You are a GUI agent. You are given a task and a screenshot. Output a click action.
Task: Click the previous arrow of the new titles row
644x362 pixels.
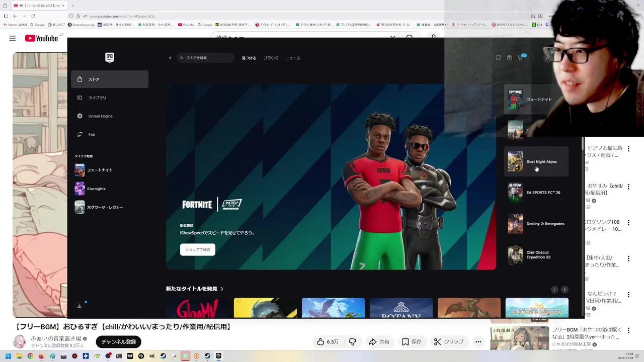(x=554, y=290)
